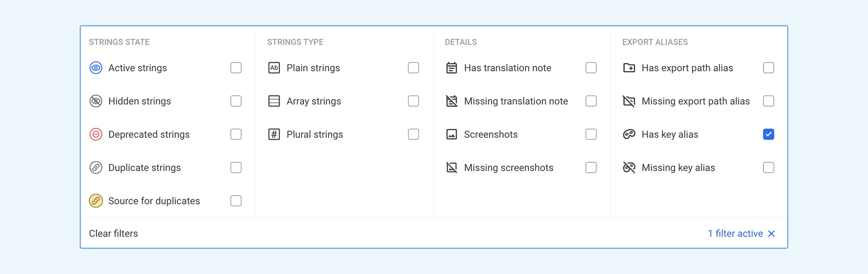Uncheck the Has key alias checkbox
Viewport: 868px width, 274px height.
click(768, 134)
